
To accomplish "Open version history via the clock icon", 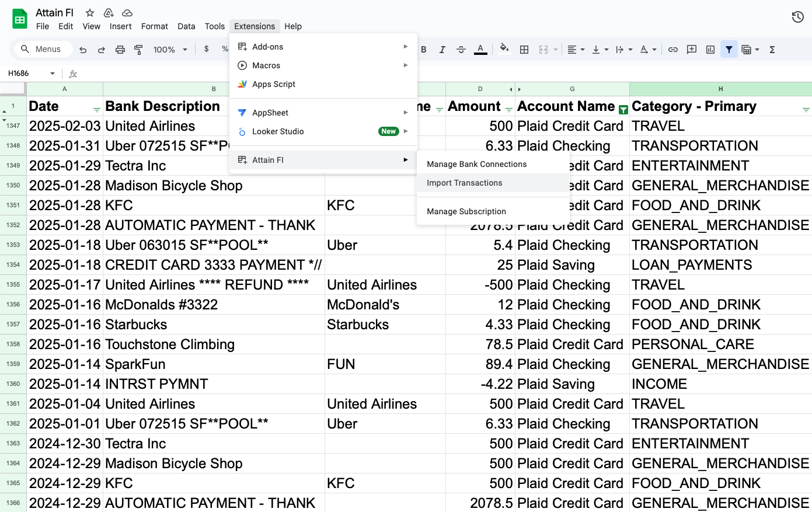I will [x=797, y=17].
